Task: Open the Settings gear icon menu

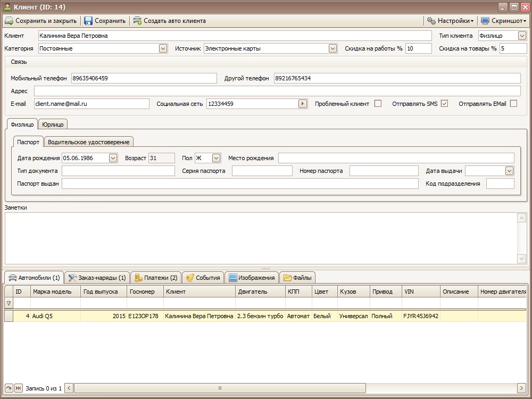Action: (431, 21)
